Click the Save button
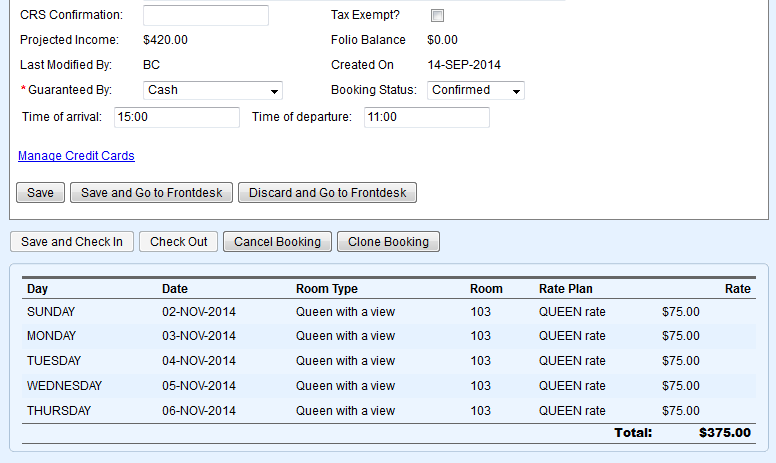Viewport: 776px width, 463px height. 40,192
